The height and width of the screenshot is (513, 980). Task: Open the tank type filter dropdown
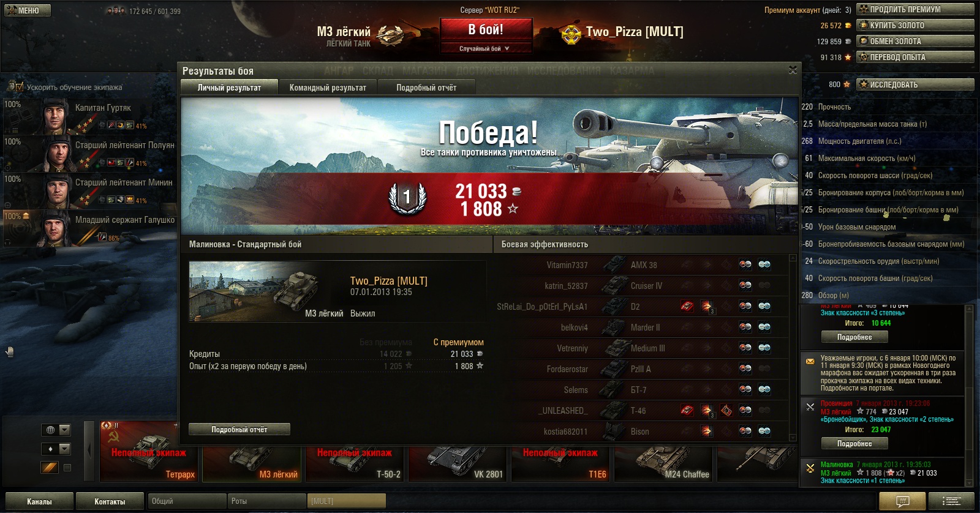[56, 449]
